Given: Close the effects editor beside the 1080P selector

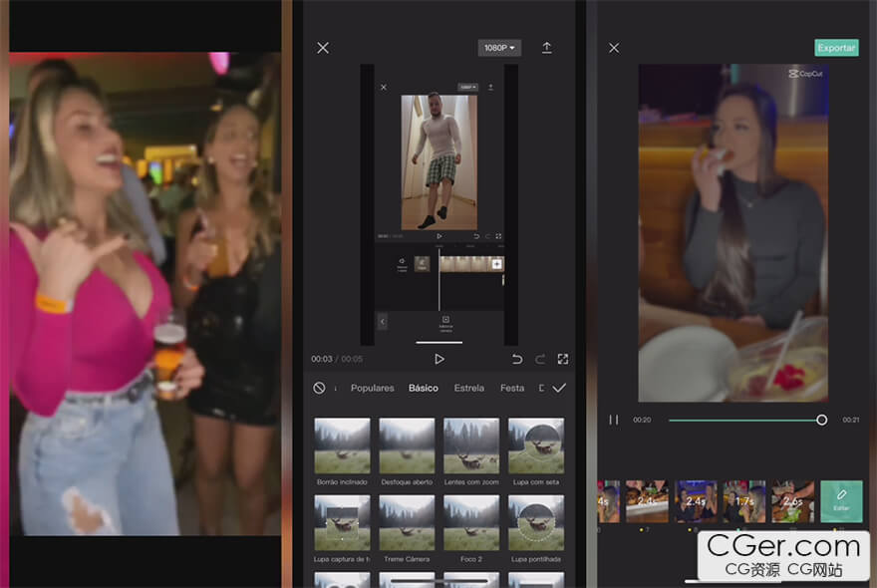Looking at the screenshot, I should point(323,48).
